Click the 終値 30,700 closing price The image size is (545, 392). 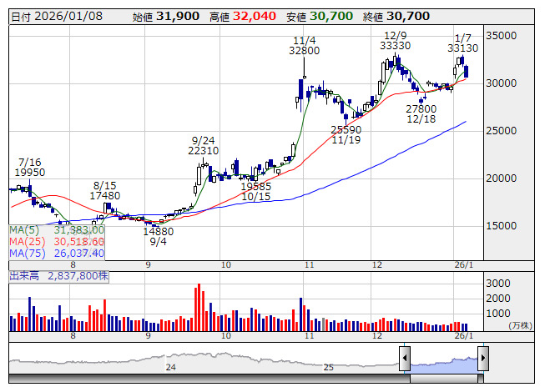(x=396, y=17)
